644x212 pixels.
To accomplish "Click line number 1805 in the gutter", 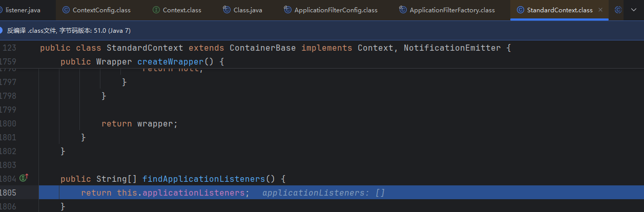I will coord(8,193).
